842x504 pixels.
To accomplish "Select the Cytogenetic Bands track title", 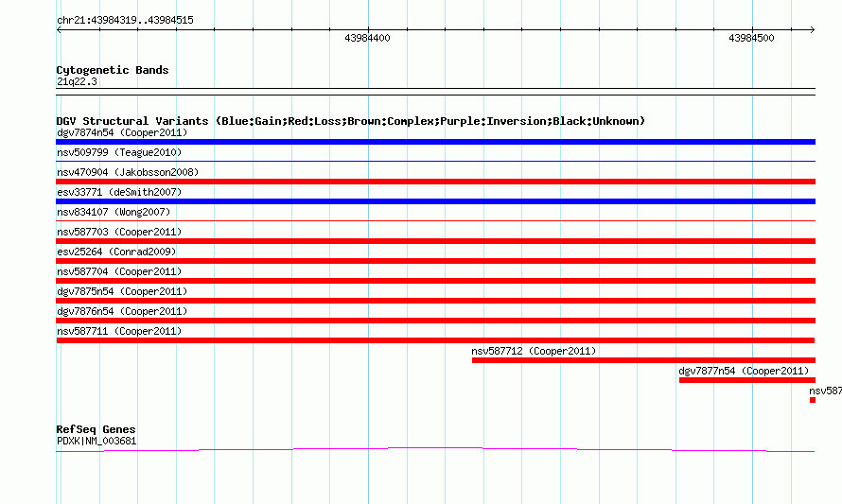I will tap(113, 70).
